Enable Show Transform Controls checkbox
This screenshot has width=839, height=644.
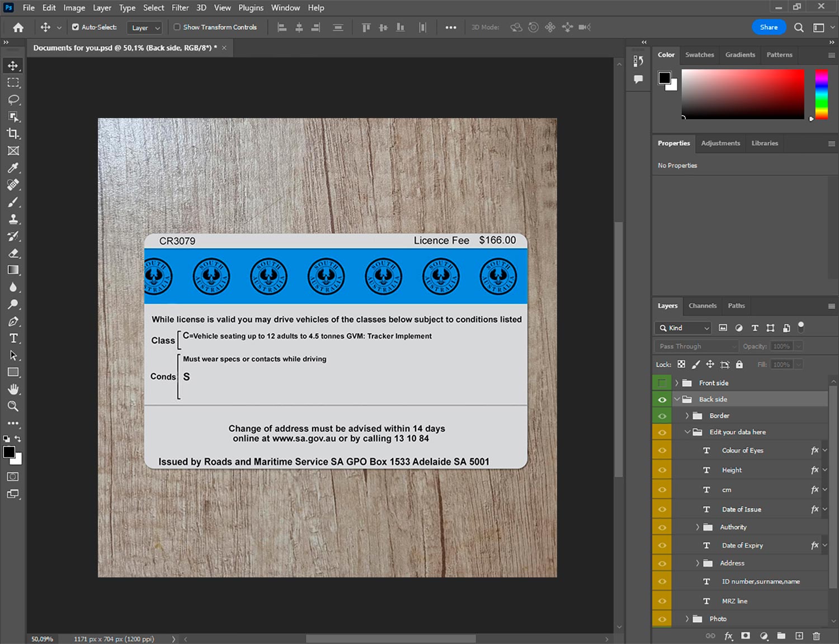pyautogui.click(x=177, y=27)
